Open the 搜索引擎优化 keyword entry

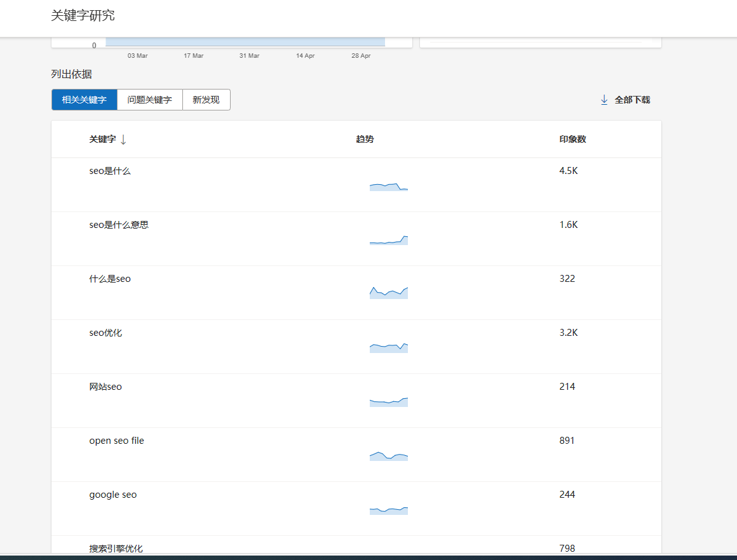(x=116, y=548)
